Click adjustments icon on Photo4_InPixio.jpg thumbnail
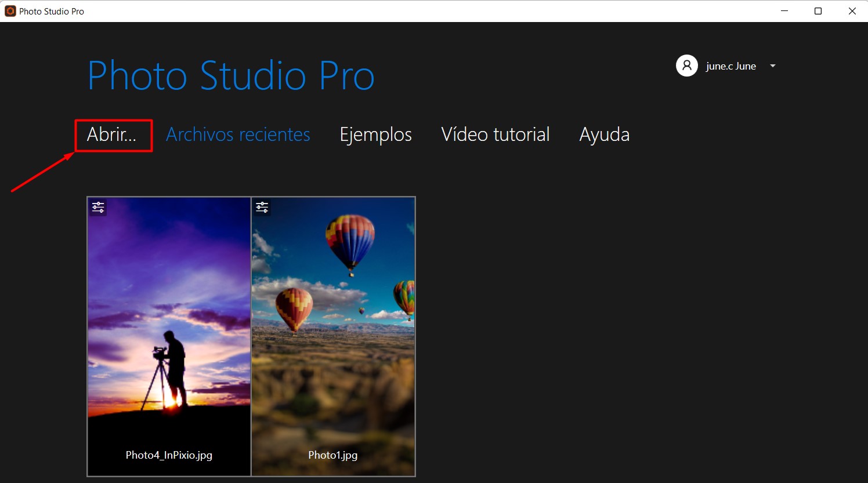 click(98, 207)
